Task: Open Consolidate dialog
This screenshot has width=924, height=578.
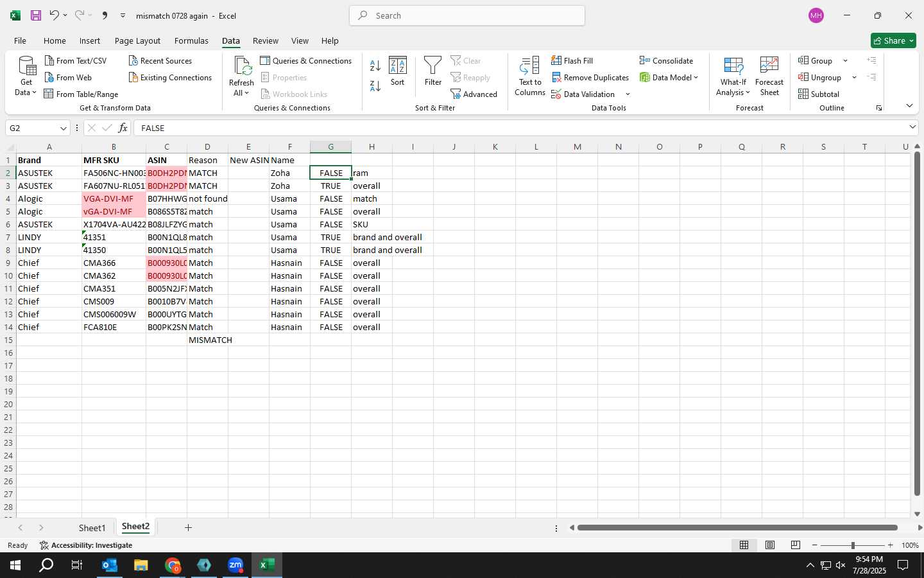Action: pos(666,61)
